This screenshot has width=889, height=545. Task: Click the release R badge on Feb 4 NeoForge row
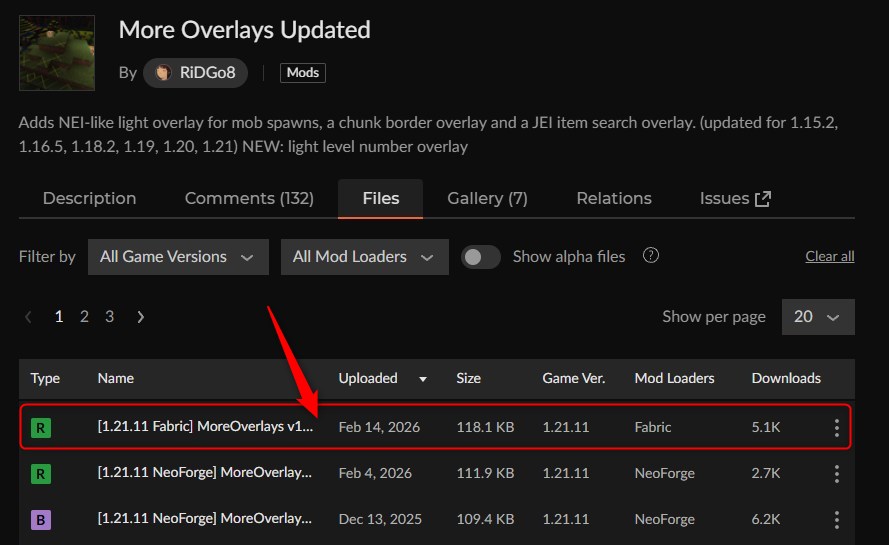click(x=41, y=474)
